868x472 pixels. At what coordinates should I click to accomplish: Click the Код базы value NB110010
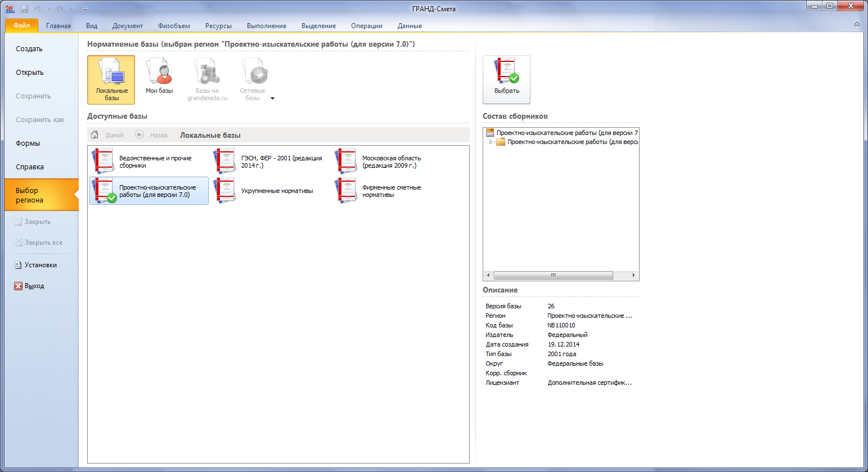(x=561, y=326)
